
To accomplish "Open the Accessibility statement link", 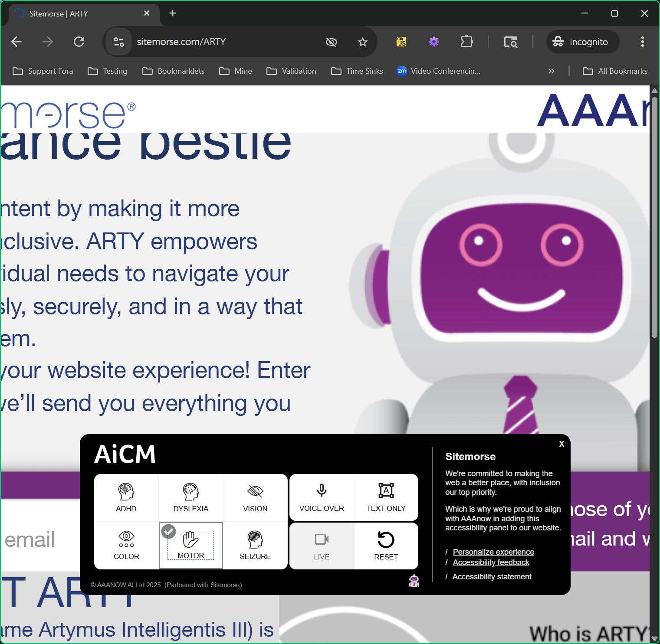I will click(x=492, y=576).
